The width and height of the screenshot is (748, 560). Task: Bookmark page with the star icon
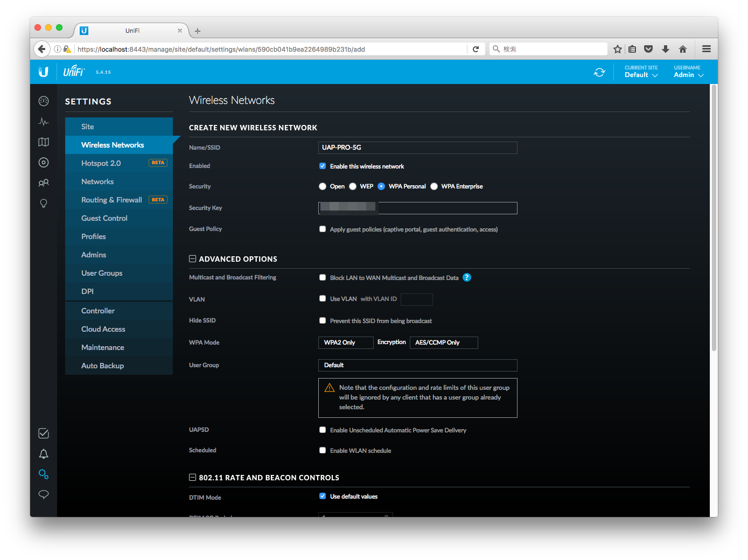[618, 49]
